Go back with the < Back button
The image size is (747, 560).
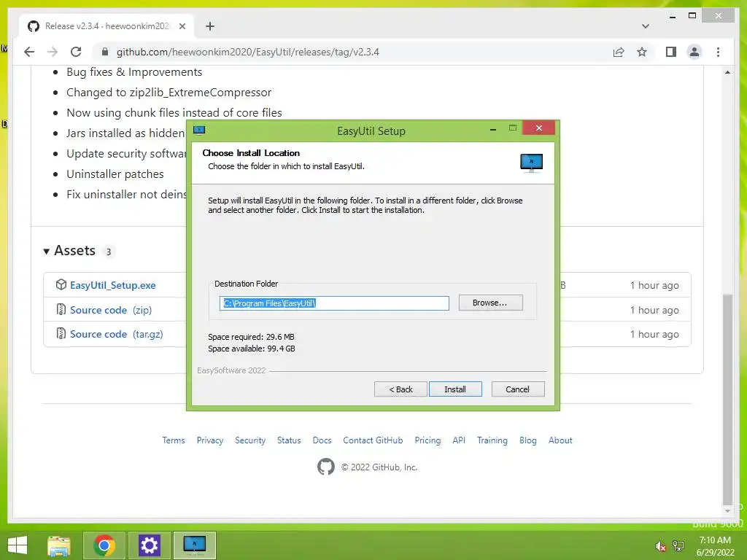400,389
